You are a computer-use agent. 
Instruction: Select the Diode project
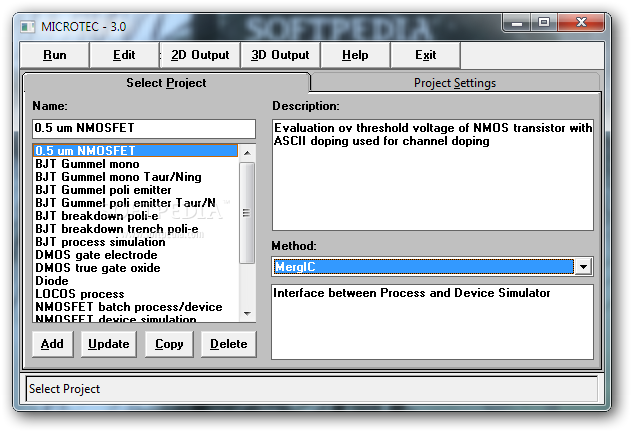pyautogui.click(x=136, y=281)
